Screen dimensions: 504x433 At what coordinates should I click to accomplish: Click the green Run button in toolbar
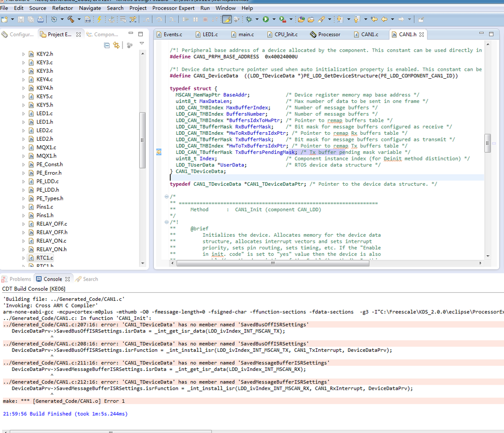[x=265, y=19]
